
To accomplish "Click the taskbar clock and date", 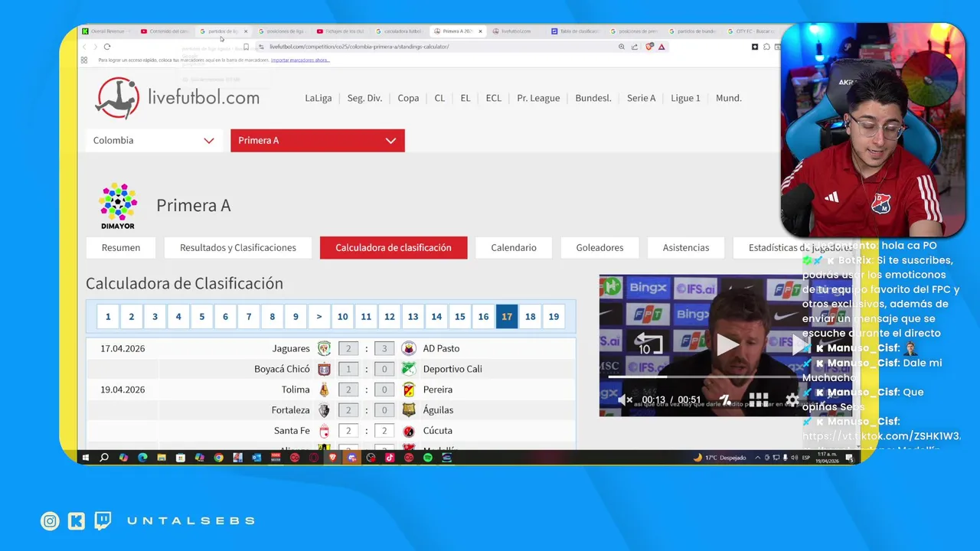I will [829, 458].
